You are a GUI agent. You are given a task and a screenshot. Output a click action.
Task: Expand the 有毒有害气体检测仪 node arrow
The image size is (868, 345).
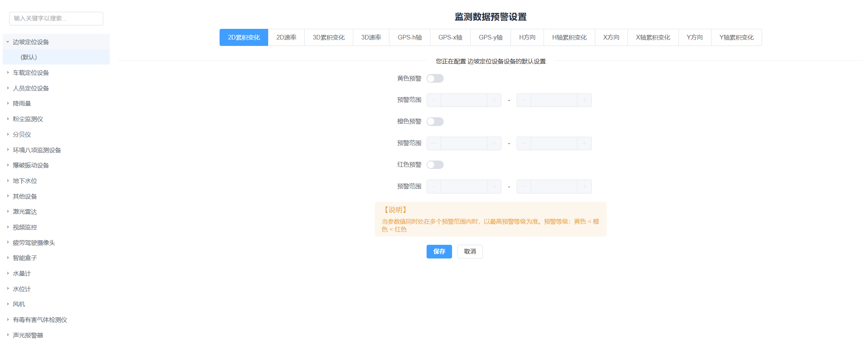[x=8, y=320]
